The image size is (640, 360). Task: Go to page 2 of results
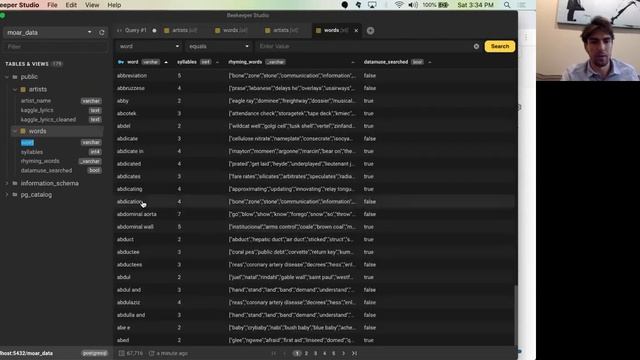click(x=306, y=353)
